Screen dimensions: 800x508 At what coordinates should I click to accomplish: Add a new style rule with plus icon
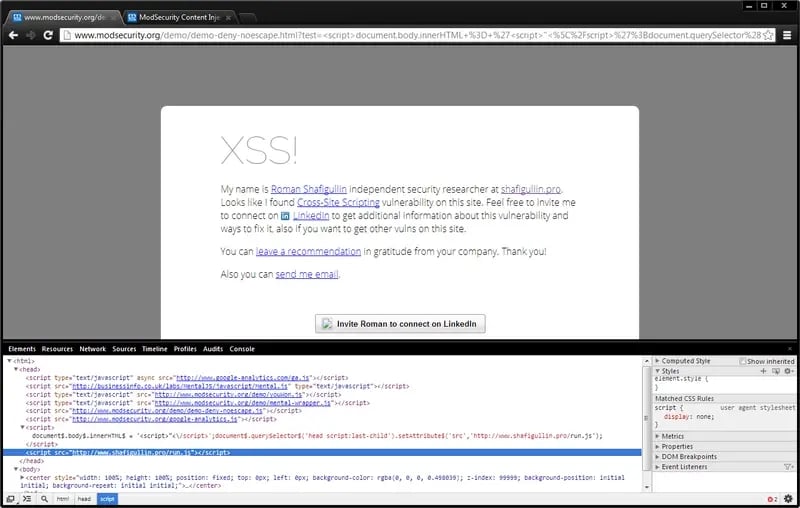click(763, 371)
